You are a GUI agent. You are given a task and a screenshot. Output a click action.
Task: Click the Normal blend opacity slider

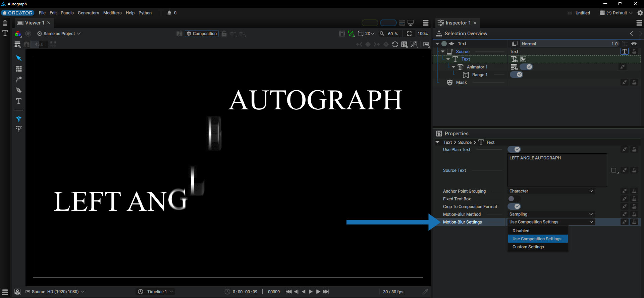[x=569, y=44]
